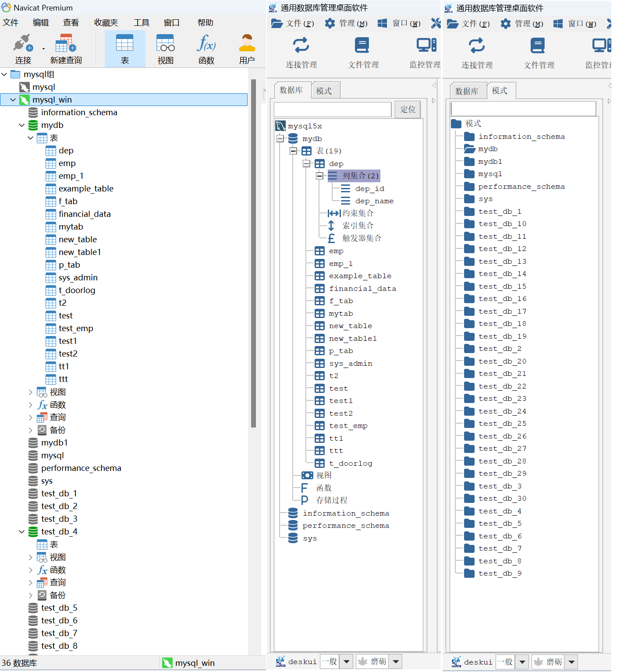Open the 磨砺 dropdown in right status bar
The height and width of the screenshot is (672, 617).
[571, 662]
